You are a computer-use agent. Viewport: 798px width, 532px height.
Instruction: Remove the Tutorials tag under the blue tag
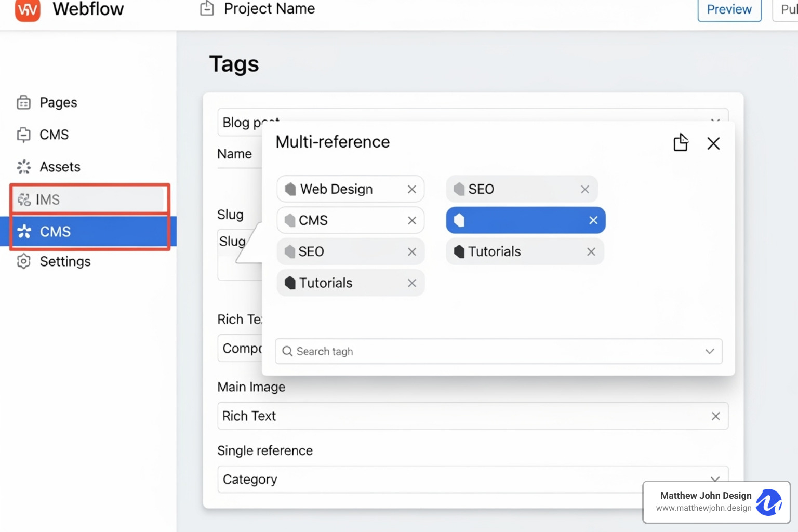(591, 252)
